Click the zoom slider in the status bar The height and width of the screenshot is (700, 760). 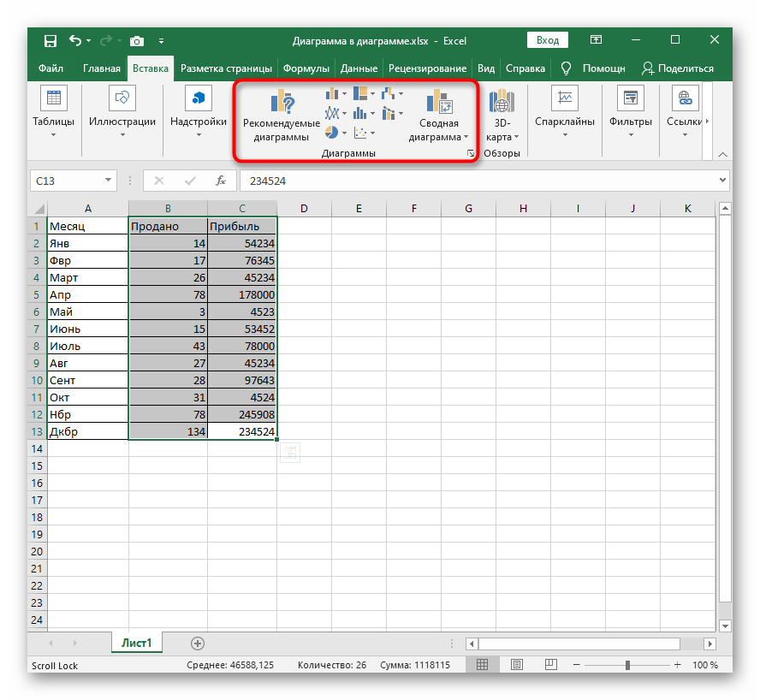click(x=627, y=665)
